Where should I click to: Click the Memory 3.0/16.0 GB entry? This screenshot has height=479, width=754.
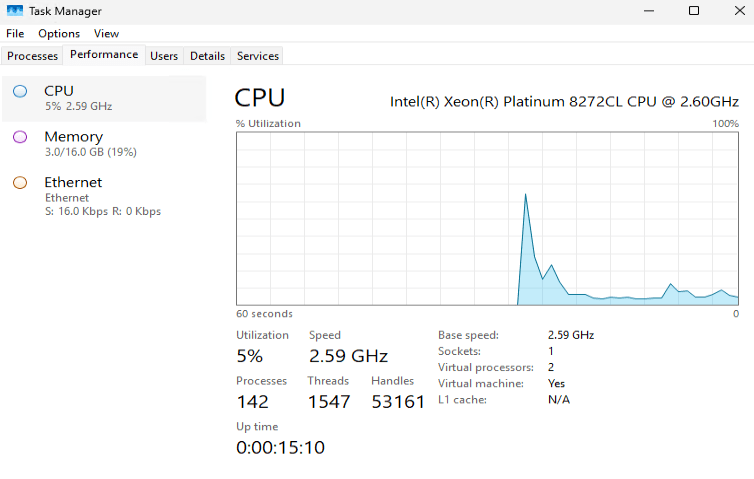tap(90, 152)
